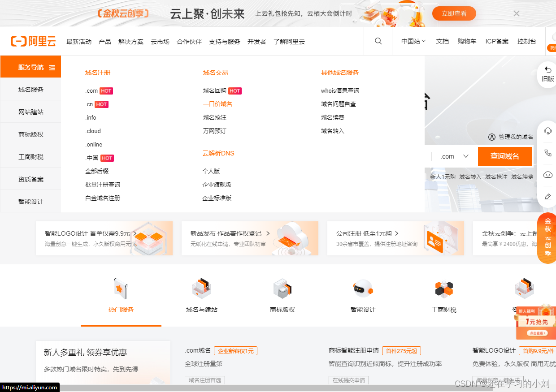Toggle the 服务导航 menu list
The image size is (556, 392).
click(x=52, y=67)
